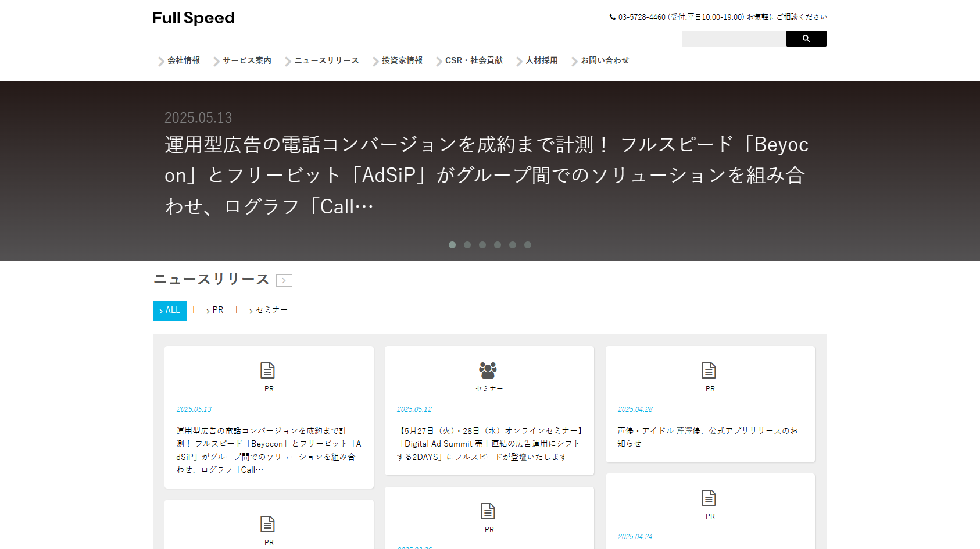The width and height of the screenshot is (980, 549).
Task: Open the 会社情報 menu
Action: (184, 60)
